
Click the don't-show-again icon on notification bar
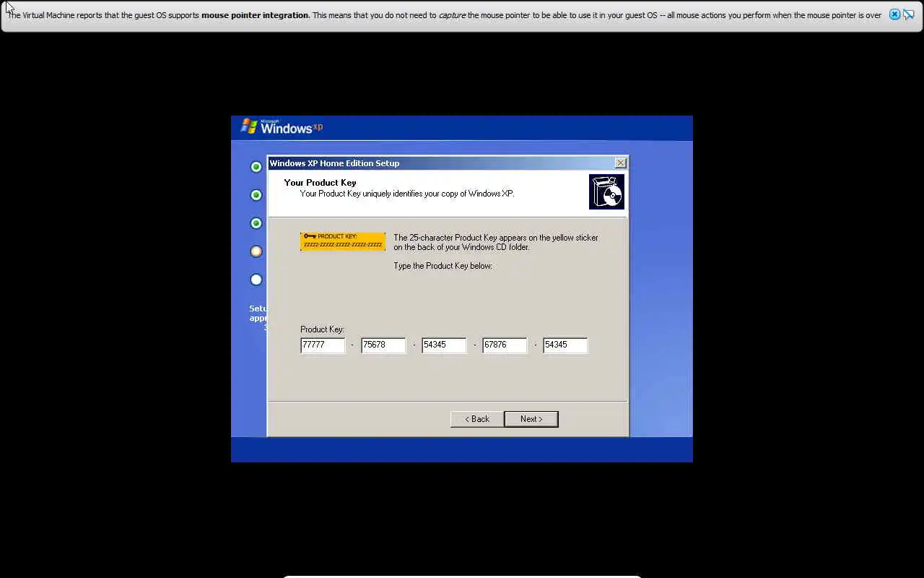click(x=910, y=14)
